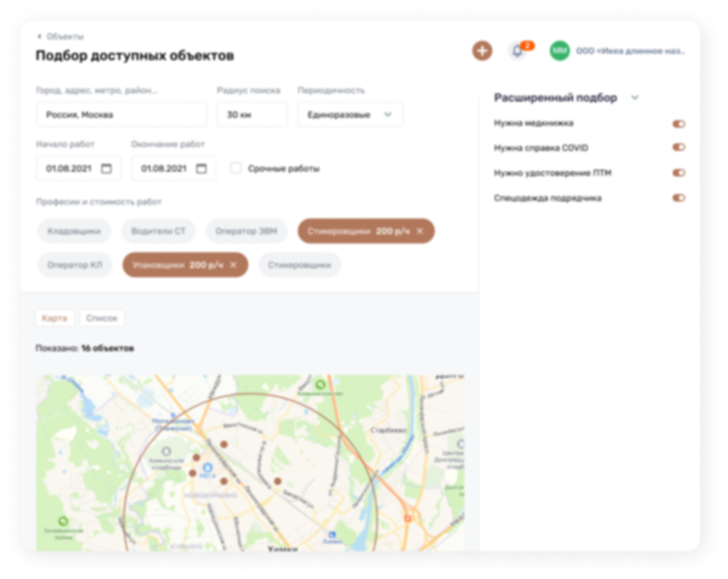This screenshot has height=579, width=728.
Task: Click the Окончание работ date field
Action: coord(174,168)
